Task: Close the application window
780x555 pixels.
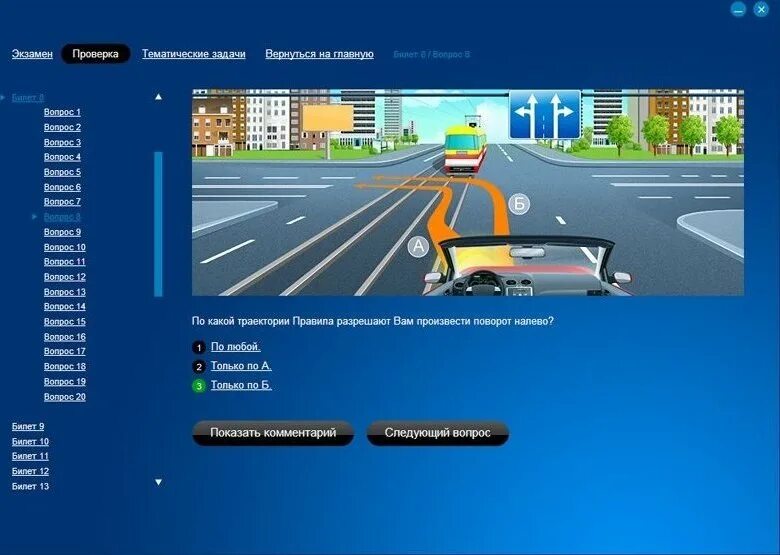Action: click(761, 9)
